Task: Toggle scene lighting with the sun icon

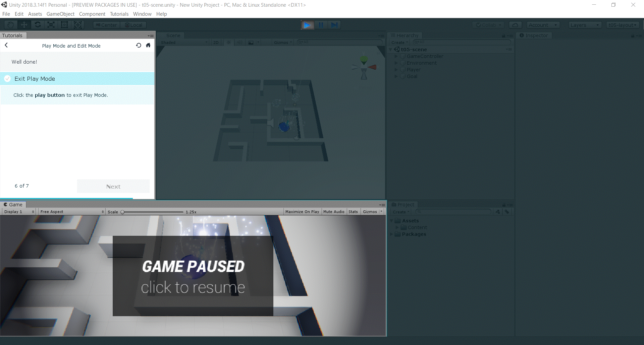Action: (x=229, y=43)
